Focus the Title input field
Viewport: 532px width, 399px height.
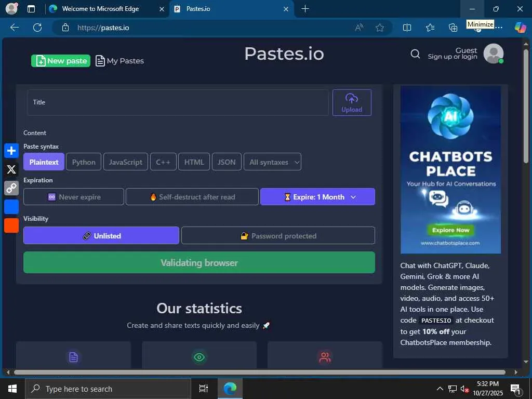click(x=178, y=102)
